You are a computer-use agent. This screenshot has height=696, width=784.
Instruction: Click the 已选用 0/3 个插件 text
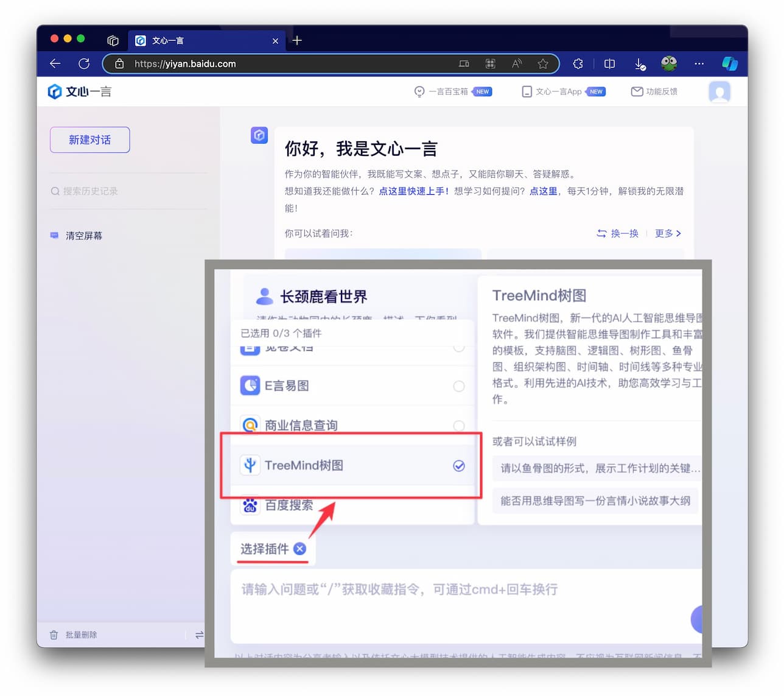click(x=281, y=333)
